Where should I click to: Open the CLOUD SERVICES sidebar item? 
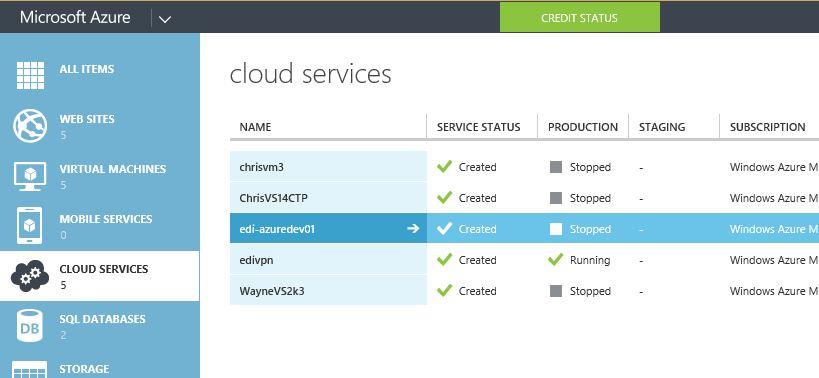click(99, 276)
